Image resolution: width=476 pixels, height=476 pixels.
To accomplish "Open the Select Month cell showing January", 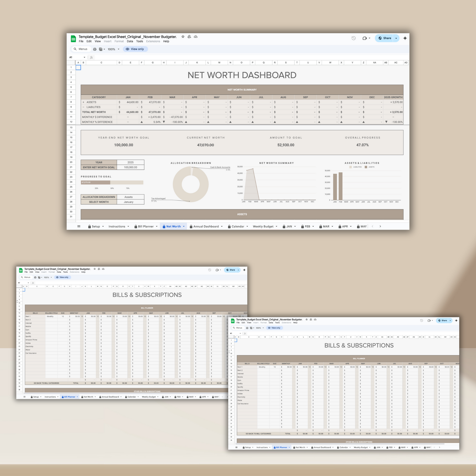I will coord(130,202).
